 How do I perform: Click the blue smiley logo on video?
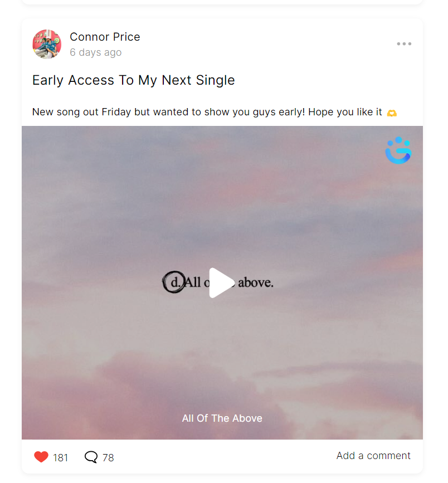click(398, 150)
